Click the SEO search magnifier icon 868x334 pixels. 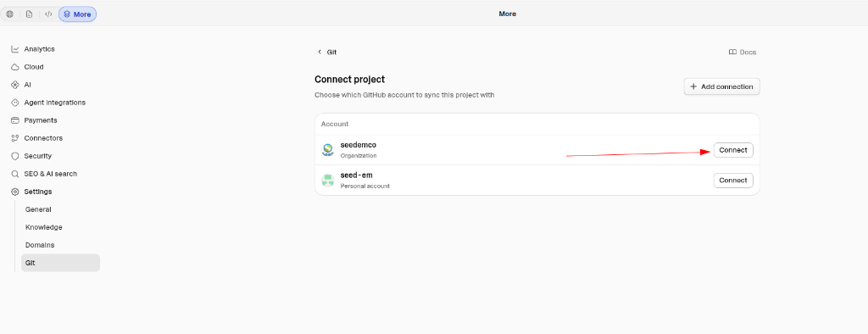[x=15, y=174]
